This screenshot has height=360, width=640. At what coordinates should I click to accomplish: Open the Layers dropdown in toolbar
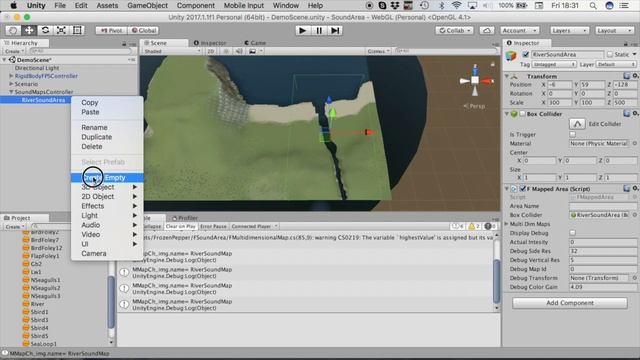coord(569,31)
